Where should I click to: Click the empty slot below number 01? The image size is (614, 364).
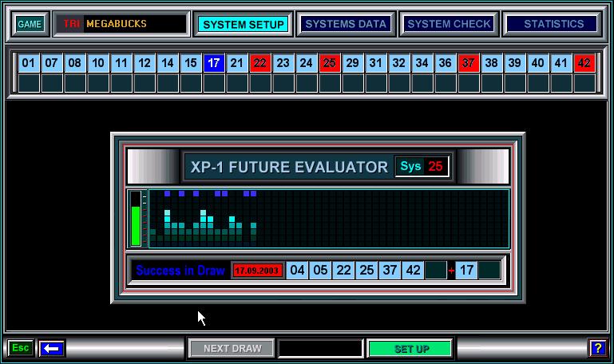[28, 83]
